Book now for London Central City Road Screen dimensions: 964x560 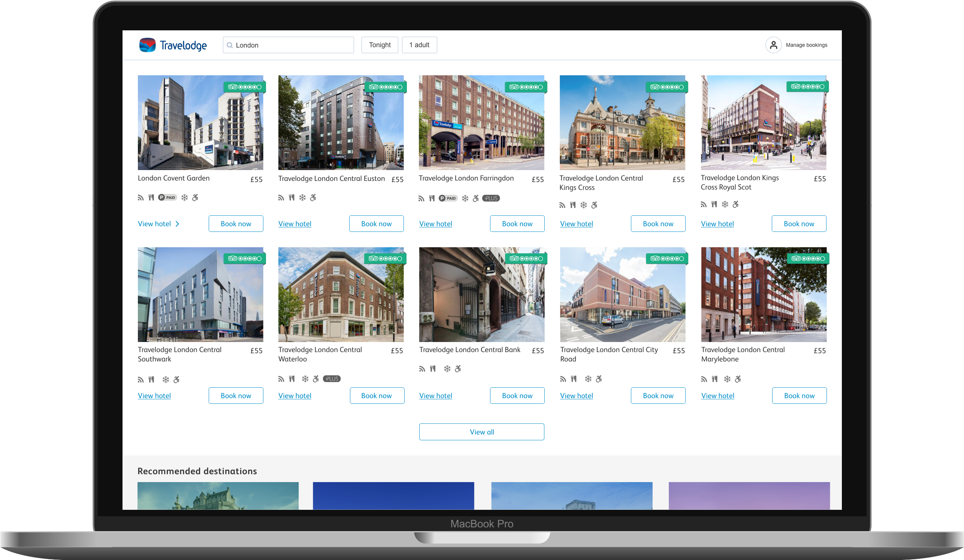(x=658, y=396)
